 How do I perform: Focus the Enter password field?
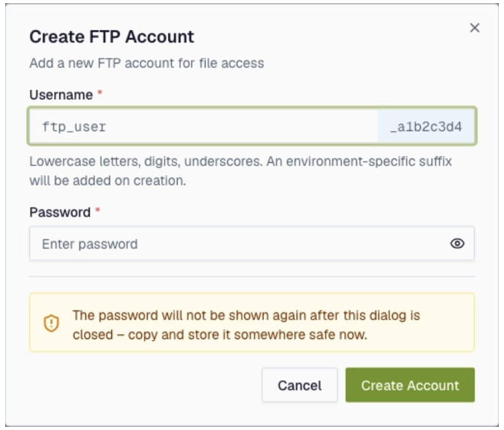(252, 244)
